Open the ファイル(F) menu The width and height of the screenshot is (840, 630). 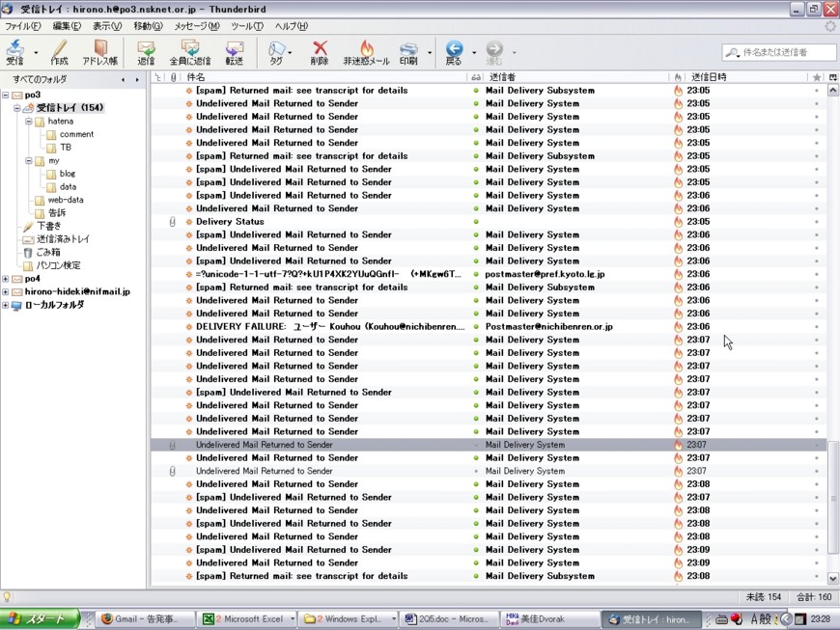22,26
